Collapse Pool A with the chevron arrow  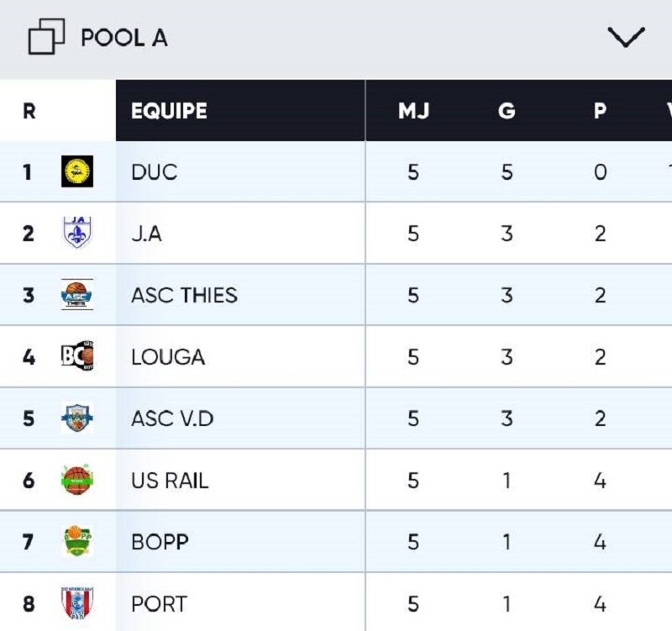[626, 37]
